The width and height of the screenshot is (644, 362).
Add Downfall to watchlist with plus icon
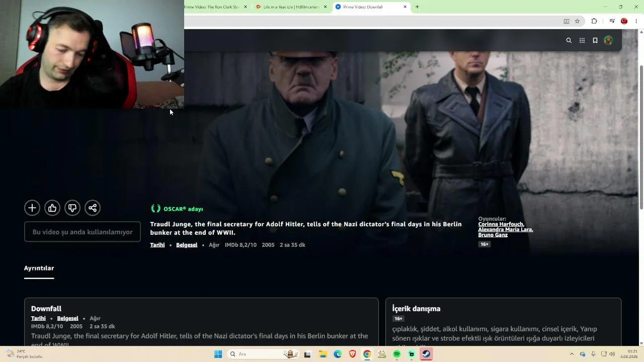(32, 208)
